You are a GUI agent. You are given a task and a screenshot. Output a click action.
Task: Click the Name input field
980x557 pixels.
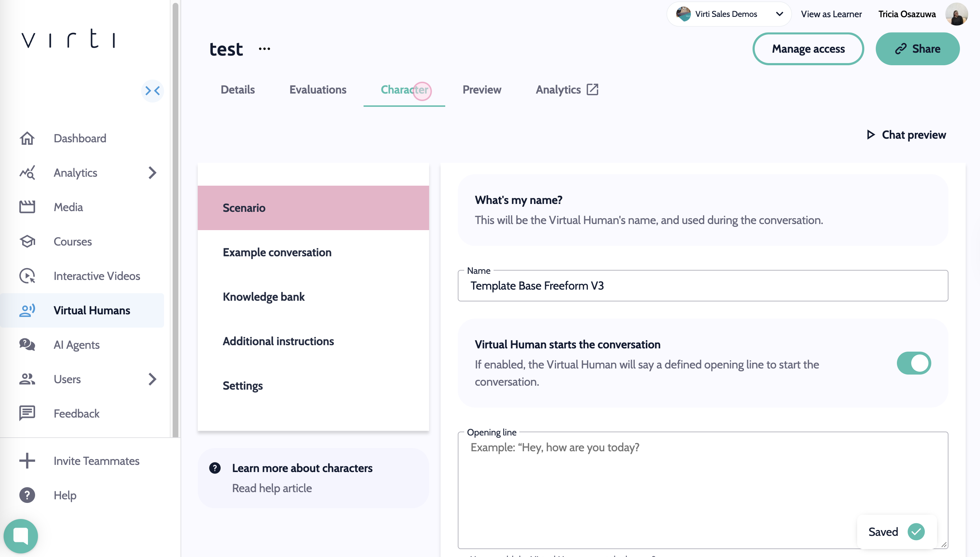[x=702, y=286]
